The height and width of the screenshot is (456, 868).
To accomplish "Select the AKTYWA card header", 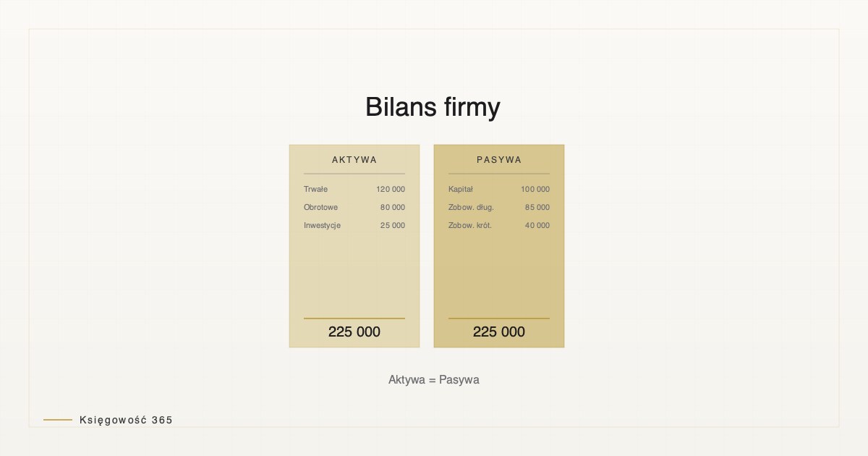I will point(354,160).
